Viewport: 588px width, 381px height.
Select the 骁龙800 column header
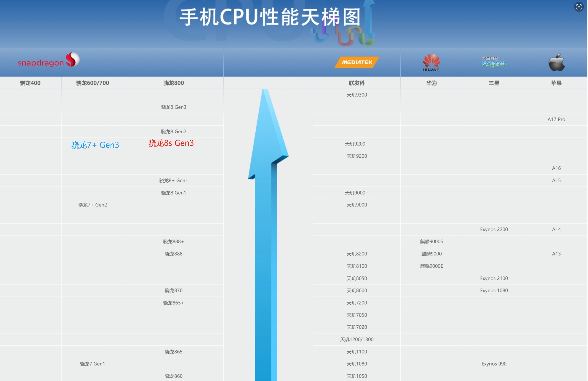(174, 83)
